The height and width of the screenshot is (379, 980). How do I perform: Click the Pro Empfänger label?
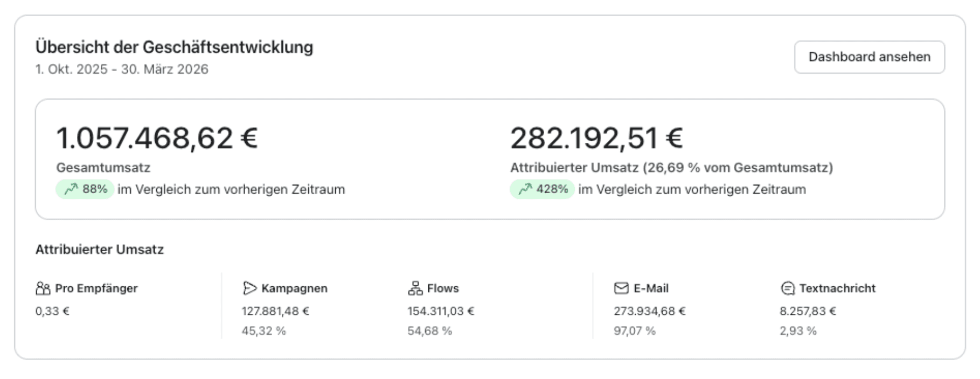pos(96,288)
